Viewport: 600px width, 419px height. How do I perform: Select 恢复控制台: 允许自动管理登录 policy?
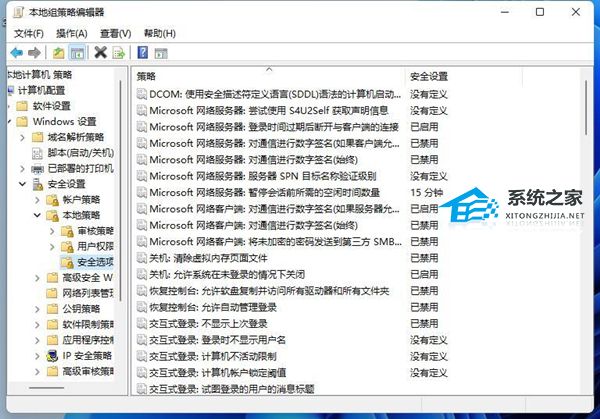pos(213,307)
